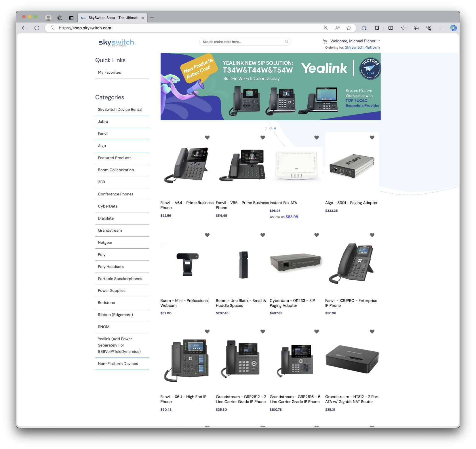
Task: Open browser Collections
Action: (x=416, y=28)
